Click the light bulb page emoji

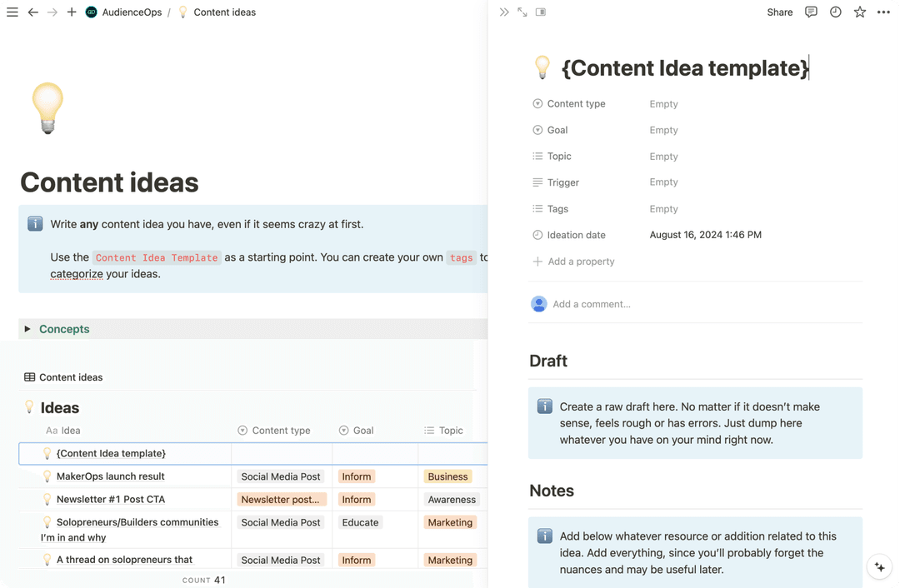(47, 108)
